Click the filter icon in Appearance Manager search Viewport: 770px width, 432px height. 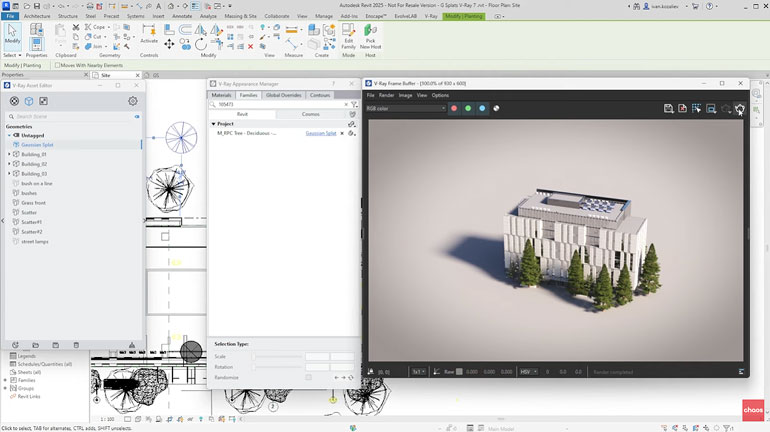354,105
